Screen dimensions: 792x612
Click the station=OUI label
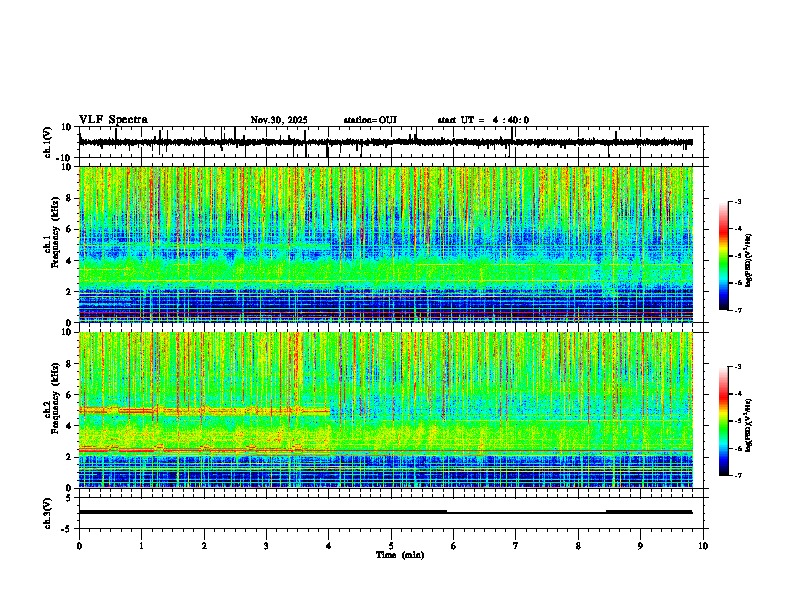[370, 120]
